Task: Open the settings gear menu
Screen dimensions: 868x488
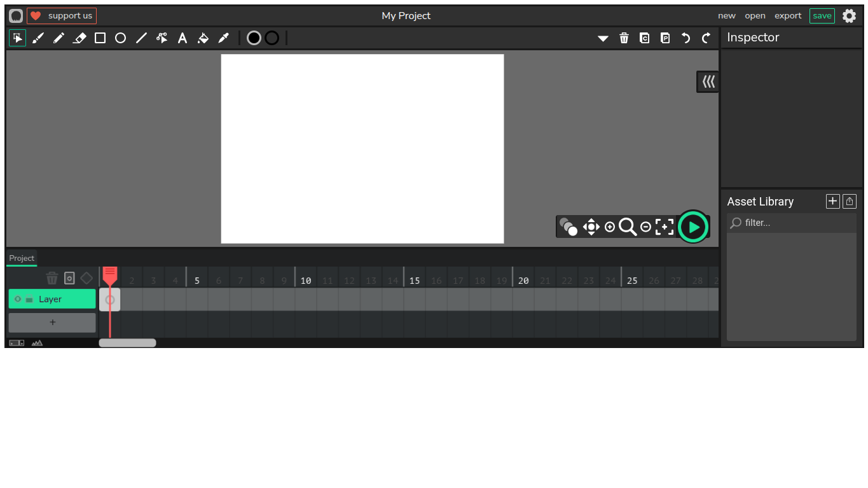Action: [x=849, y=16]
